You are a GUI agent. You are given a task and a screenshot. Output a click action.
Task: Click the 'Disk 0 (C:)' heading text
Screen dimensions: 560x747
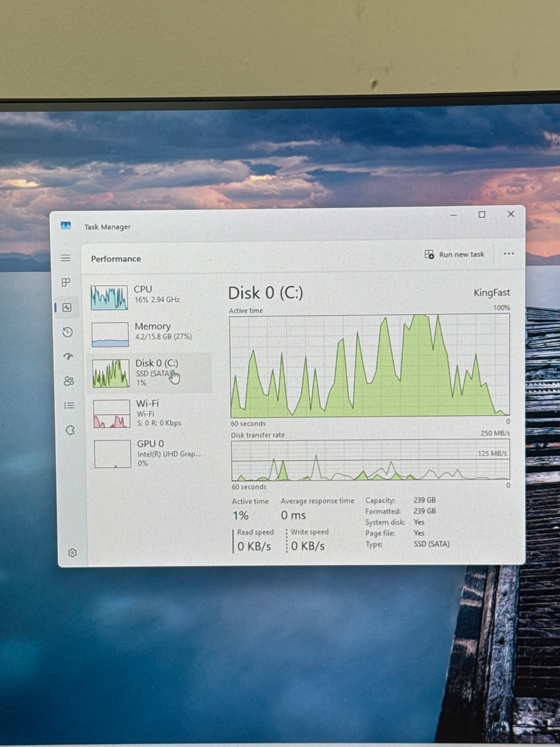pyautogui.click(x=265, y=293)
